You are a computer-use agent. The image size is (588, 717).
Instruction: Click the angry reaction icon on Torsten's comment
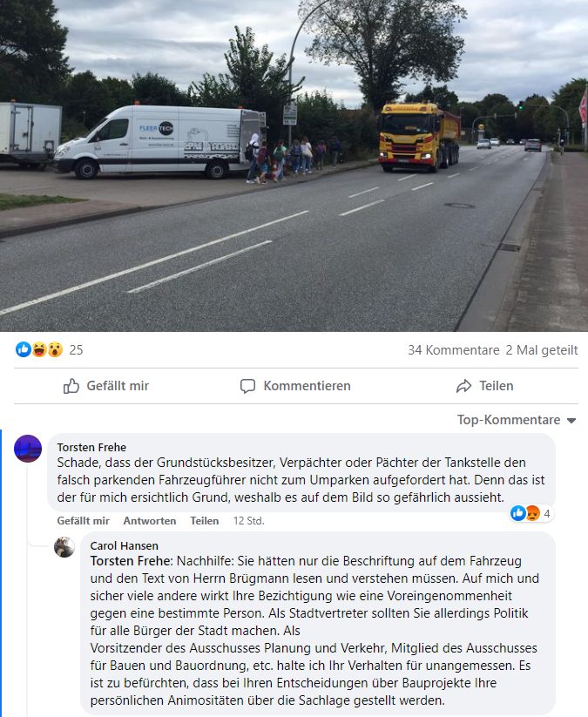tap(532, 513)
